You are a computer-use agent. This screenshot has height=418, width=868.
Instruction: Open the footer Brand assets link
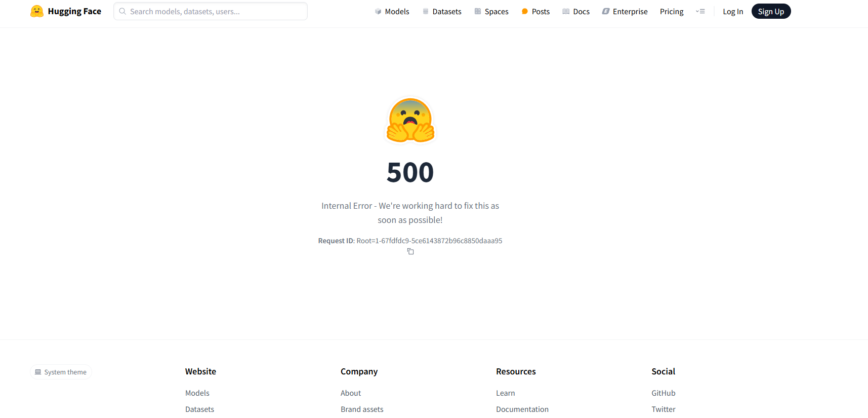pyautogui.click(x=362, y=409)
